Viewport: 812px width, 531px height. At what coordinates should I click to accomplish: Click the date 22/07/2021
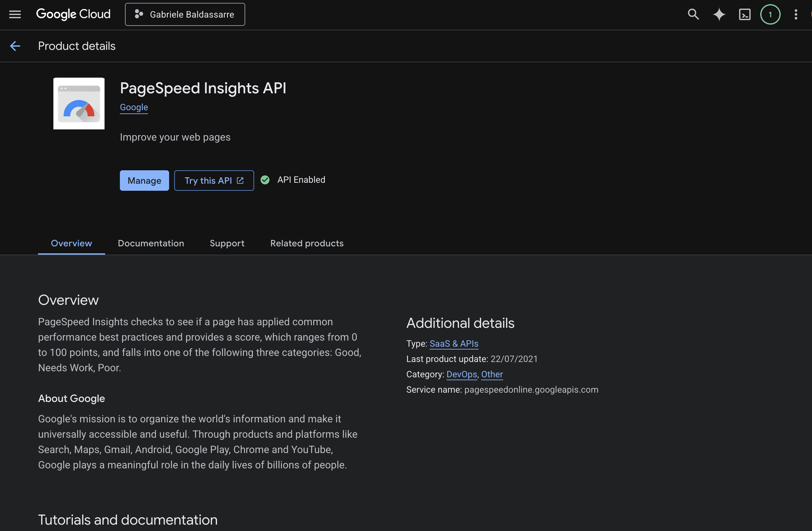pos(514,359)
